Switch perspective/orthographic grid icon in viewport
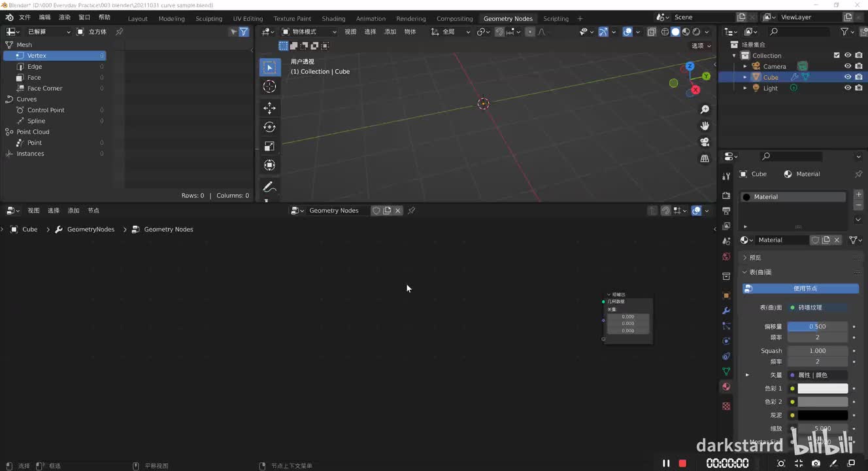Viewport: 868px width, 471px height. 705,158
